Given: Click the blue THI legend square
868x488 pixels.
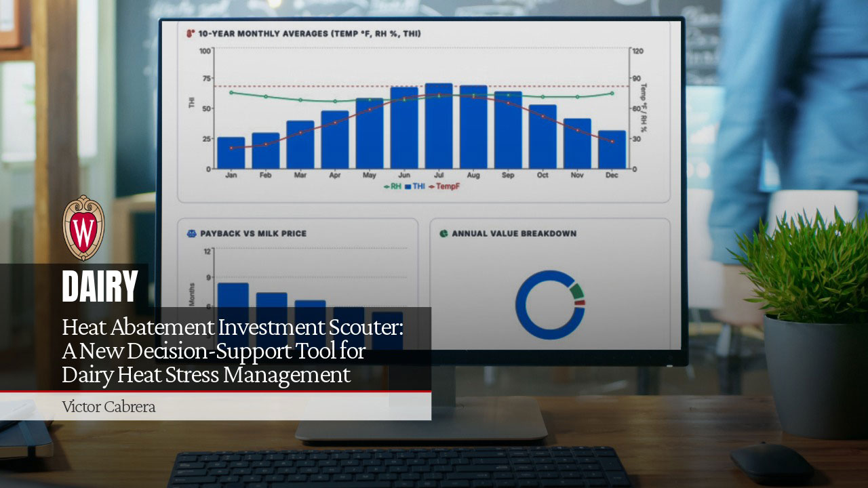Looking at the screenshot, I should 408,186.
